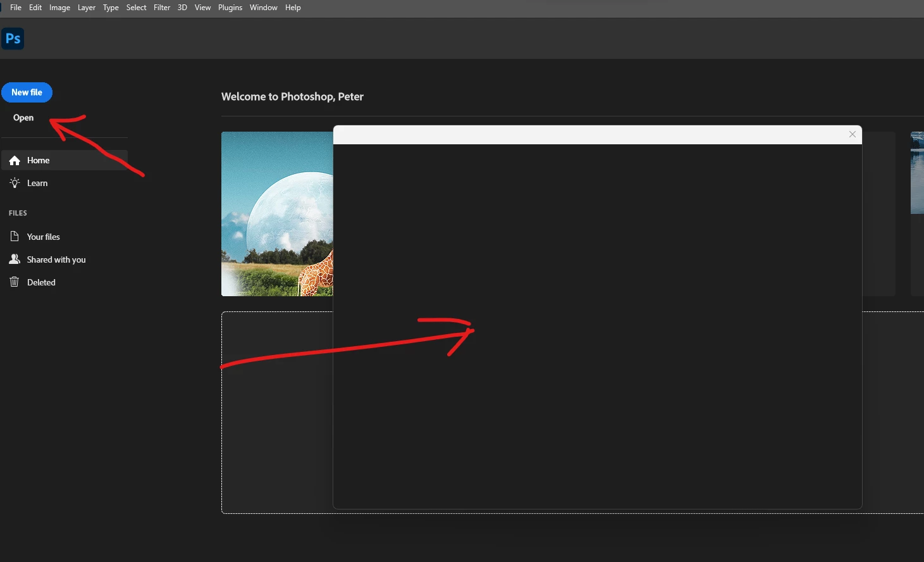The width and height of the screenshot is (924, 562).
Task: Open the Layer menu
Action: 87,8
